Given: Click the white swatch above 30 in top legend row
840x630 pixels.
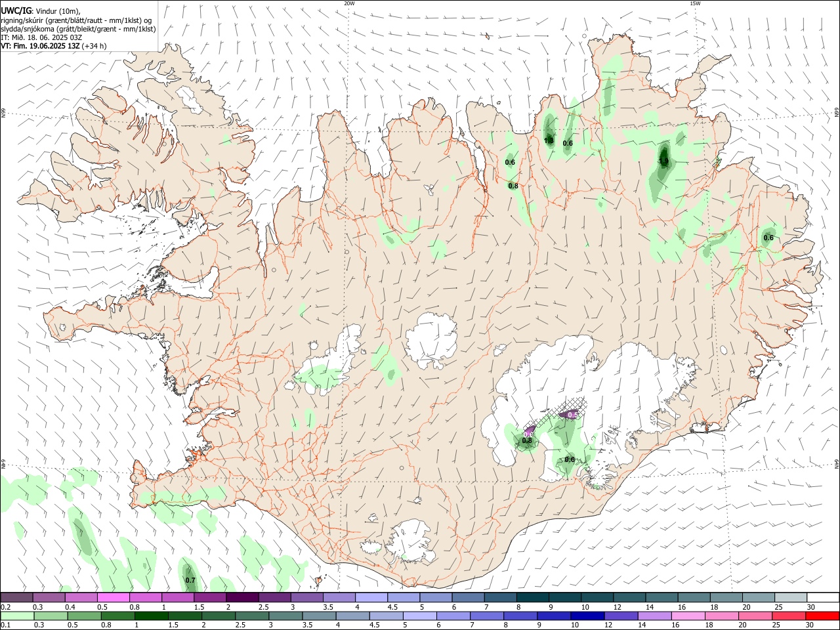Looking at the screenshot, I should point(823,597).
